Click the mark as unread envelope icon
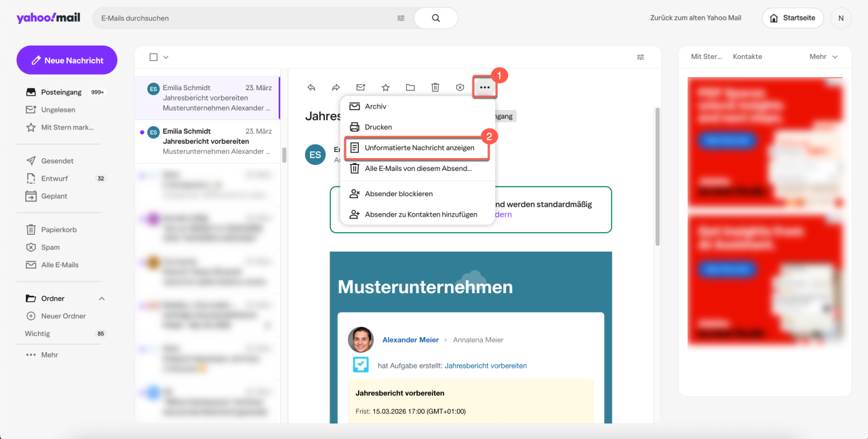This screenshot has height=439, width=868. (x=361, y=88)
